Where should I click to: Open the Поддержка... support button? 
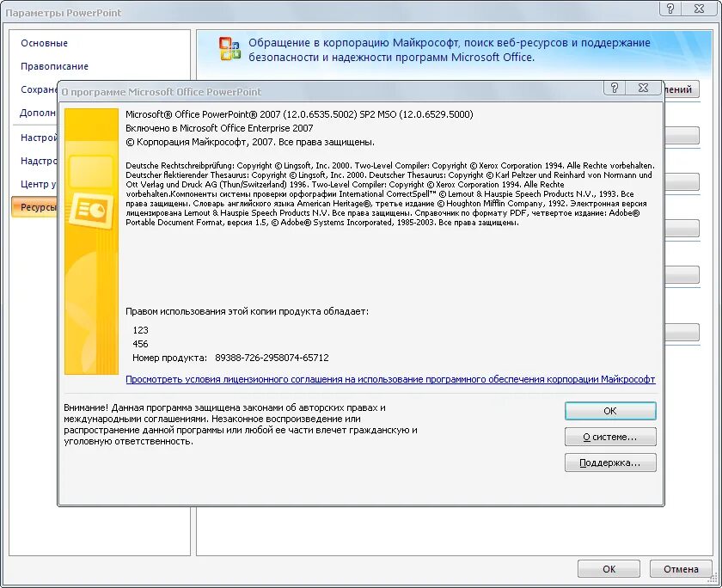(610, 462)
